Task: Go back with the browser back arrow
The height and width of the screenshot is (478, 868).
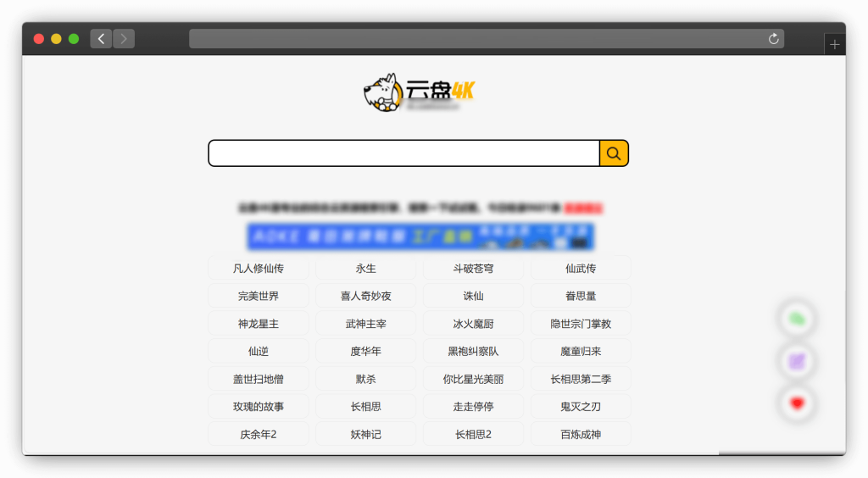Action: (101, 39)
